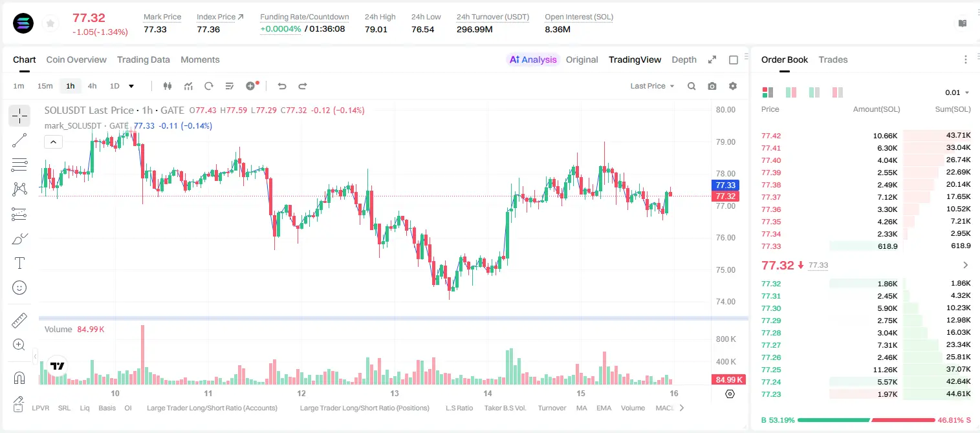Open chart settings gear icon
Viewport: 980px width, 433px height.
[733, 86]
